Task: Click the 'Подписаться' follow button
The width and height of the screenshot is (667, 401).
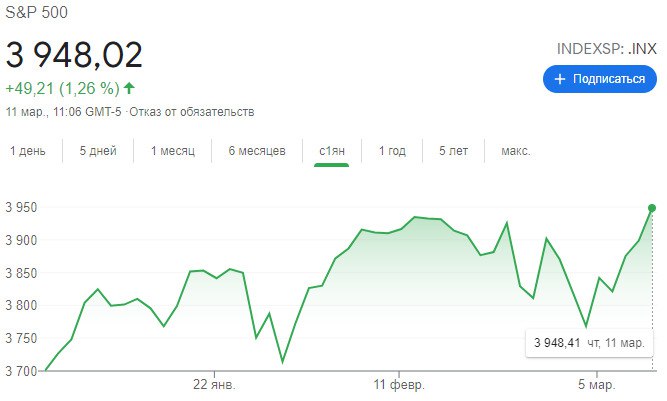Action: pos(600,79)
